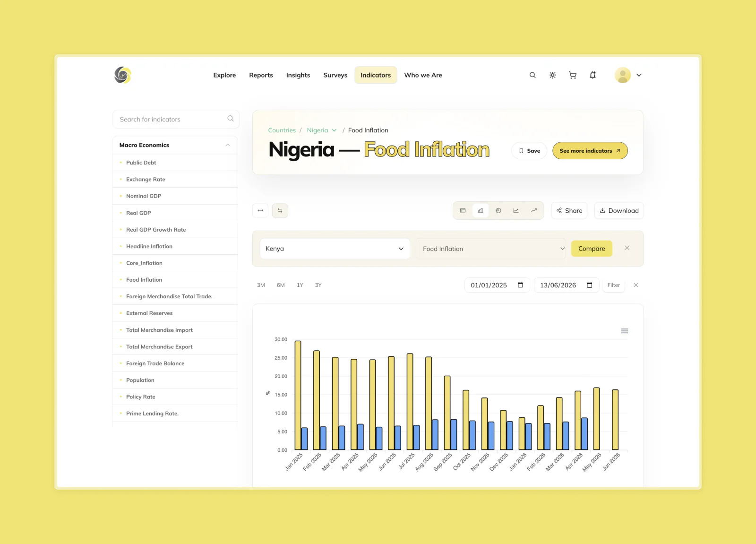The height and width of the screenshot is (544, 756).
Task: Go to the Insights page
Action: [298, 75]
